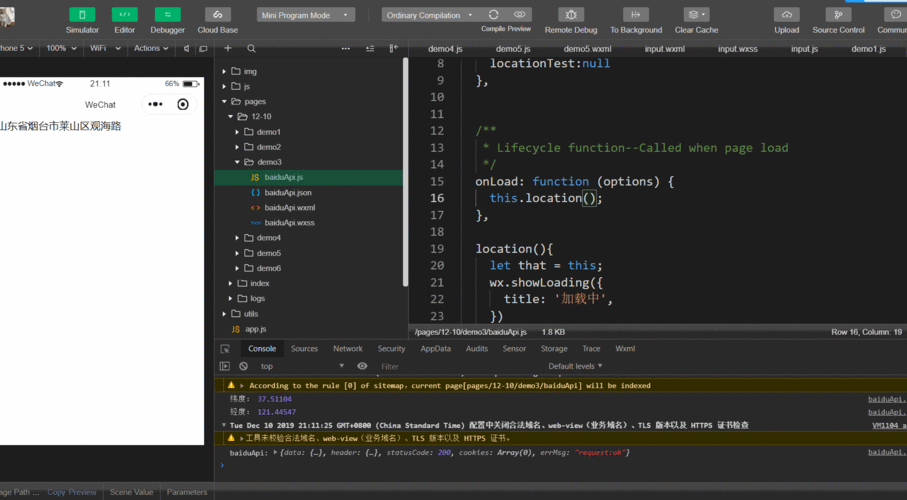This screenshot has height=500, width=907.
Task: Switch to input.wxss editor tab
Action: pyautogui.click(x=738, y=49)
